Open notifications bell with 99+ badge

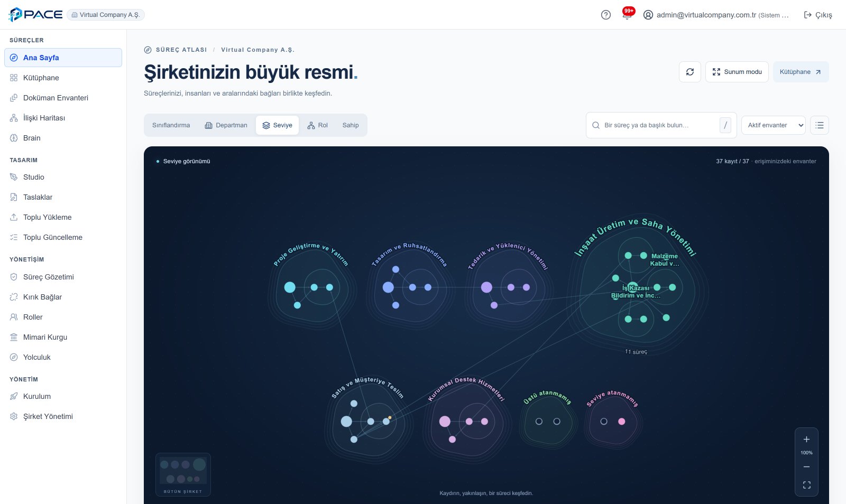click(628, 14)
